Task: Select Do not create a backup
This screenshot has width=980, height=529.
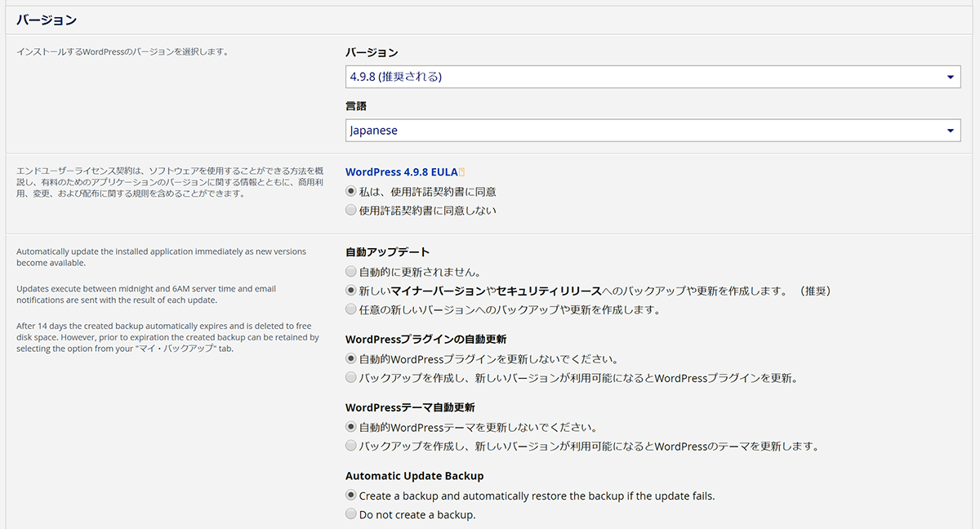Action: [351, 514]
